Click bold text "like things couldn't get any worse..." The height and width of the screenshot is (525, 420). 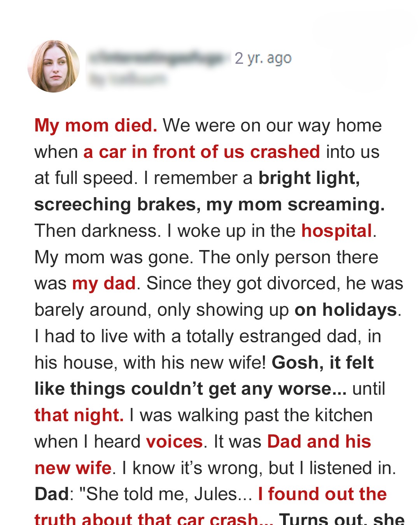pyautogui.click(x=191, y=389)
